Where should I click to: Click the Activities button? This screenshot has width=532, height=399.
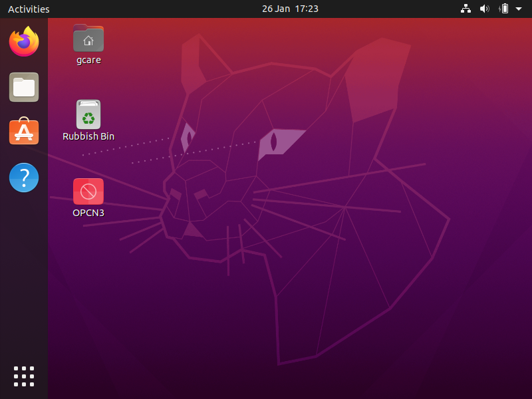pyautogui.click(x=29, y=9)
